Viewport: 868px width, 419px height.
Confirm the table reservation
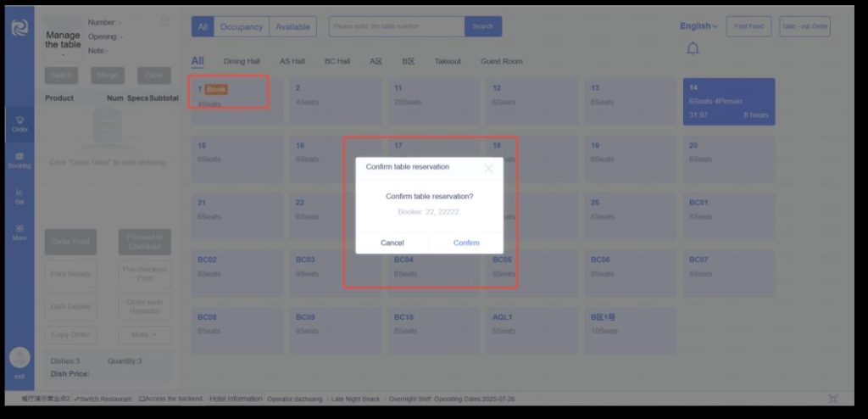pyautogui.click(x=466, y=243)
